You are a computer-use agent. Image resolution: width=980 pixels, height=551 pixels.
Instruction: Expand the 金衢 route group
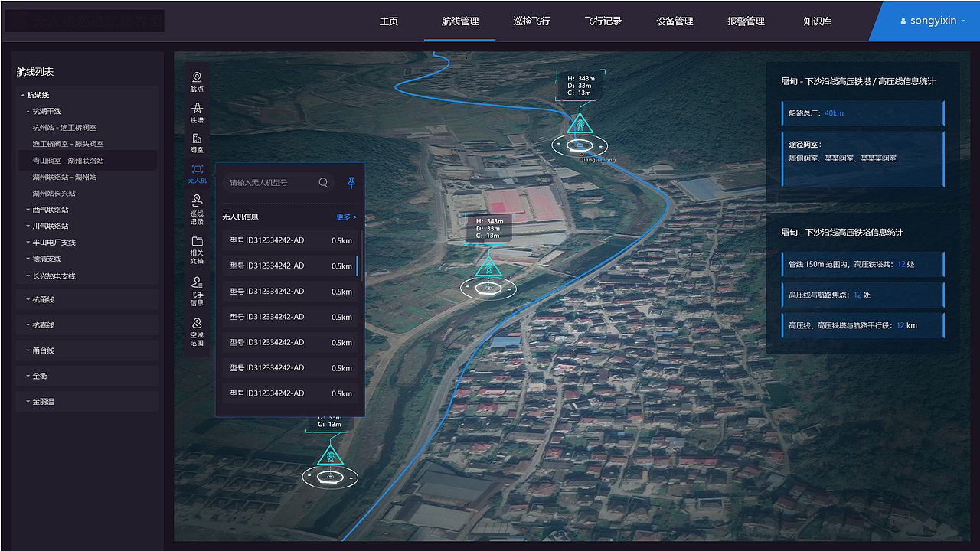tap(87, 376)
